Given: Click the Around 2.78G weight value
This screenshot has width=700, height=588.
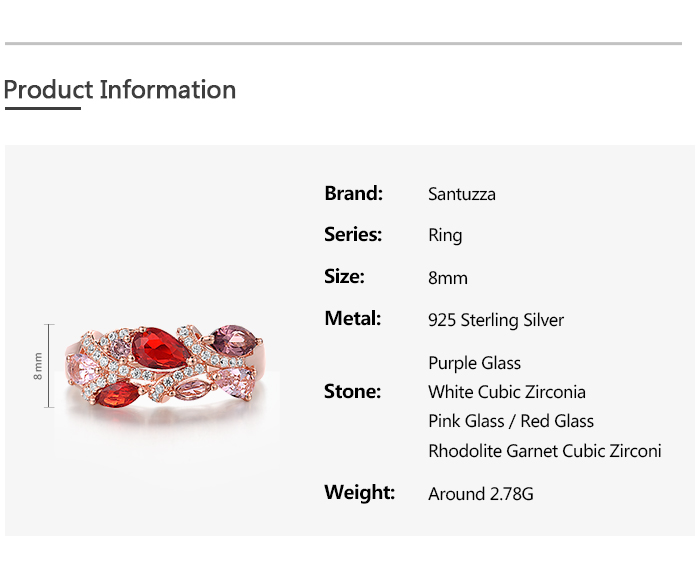Looking at the screenshot, I should tap(480, 494).
